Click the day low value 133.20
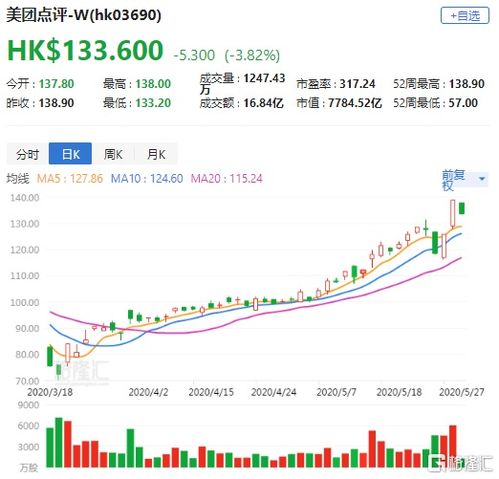Screen dimensions: 499x479 click(153, 103)
